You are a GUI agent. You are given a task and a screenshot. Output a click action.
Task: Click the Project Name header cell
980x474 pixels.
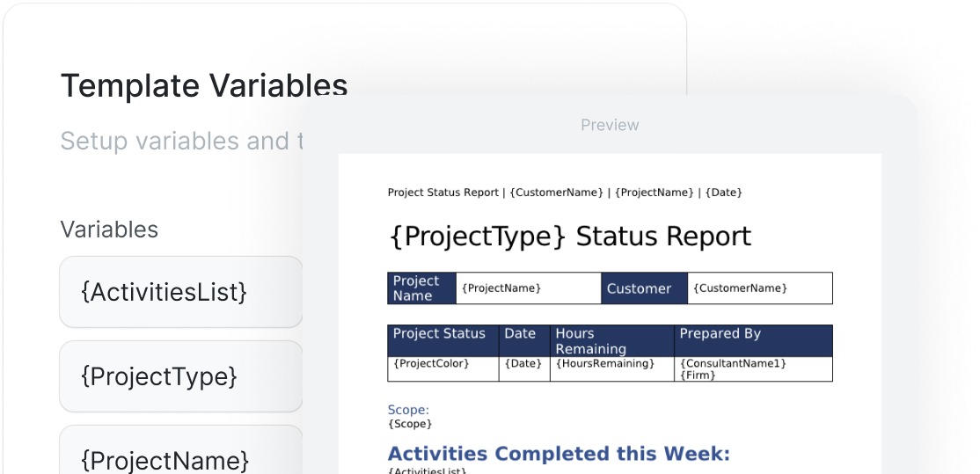[x=422, y=288]
